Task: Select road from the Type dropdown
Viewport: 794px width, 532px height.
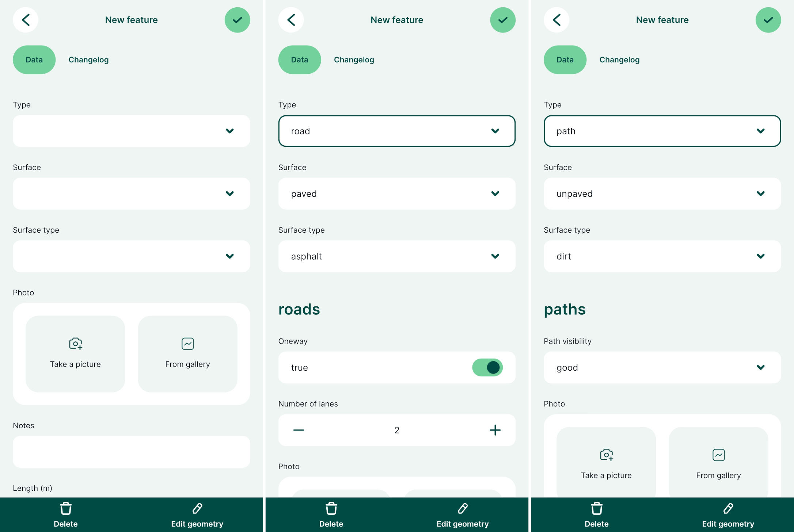Action: (x=397, y=131)
